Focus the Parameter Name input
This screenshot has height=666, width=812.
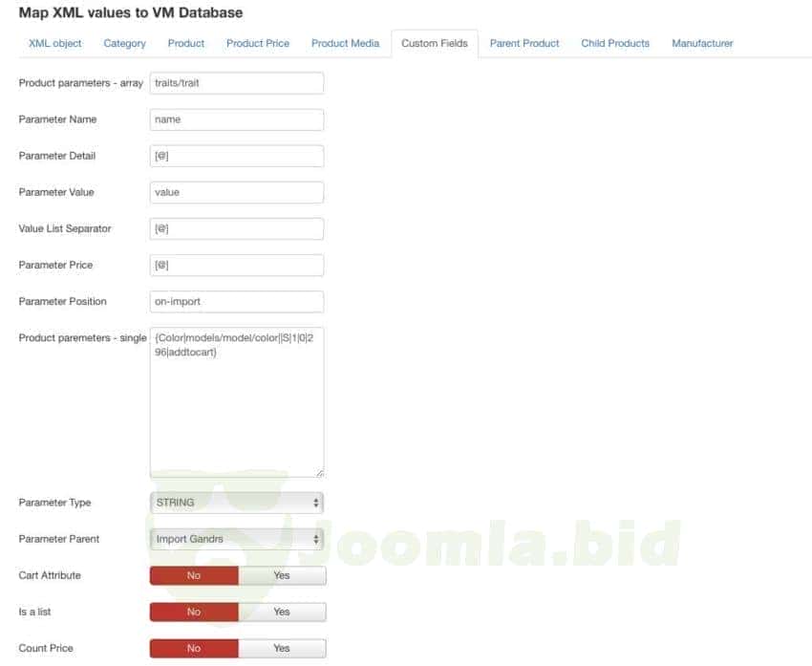coord(237,119)
